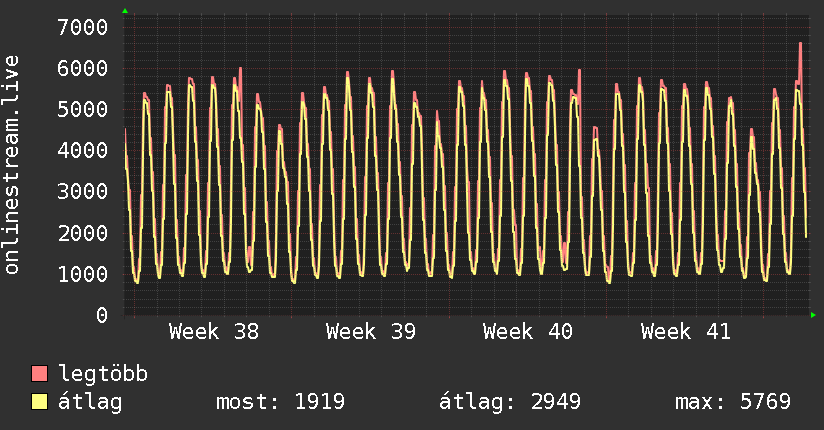Click the onlinestream.live vertical axis title

pos(12,165)
